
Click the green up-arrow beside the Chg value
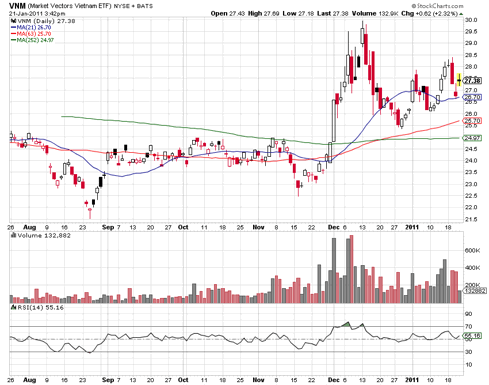461,14
